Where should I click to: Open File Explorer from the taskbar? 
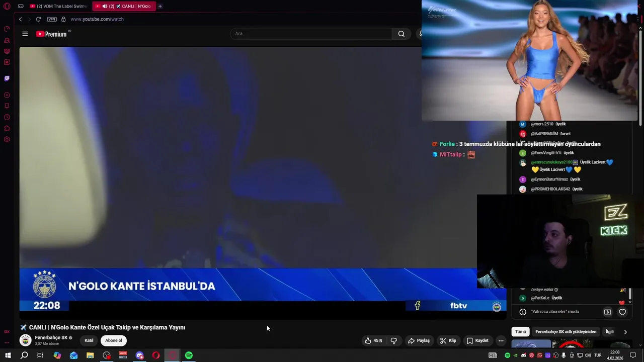(x=90, y=355)
